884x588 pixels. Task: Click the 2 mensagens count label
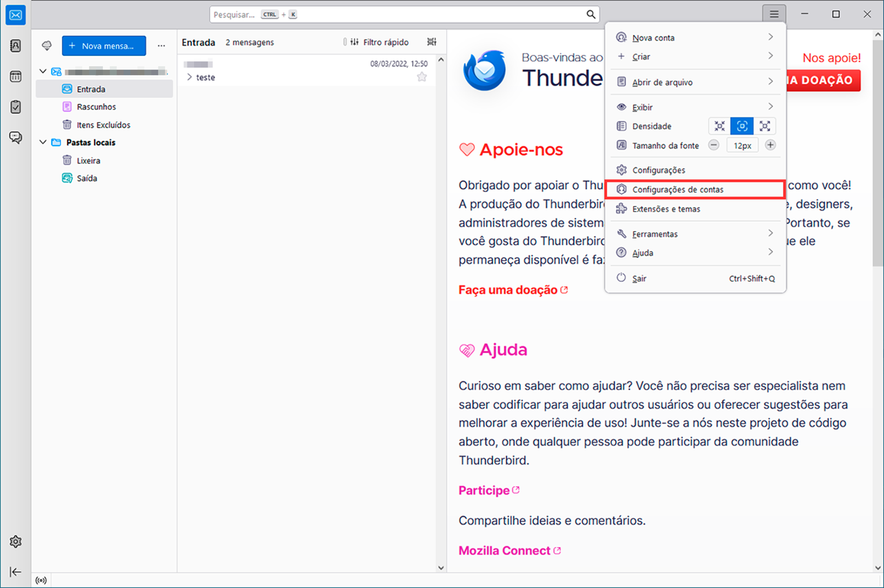coord(250,42)
